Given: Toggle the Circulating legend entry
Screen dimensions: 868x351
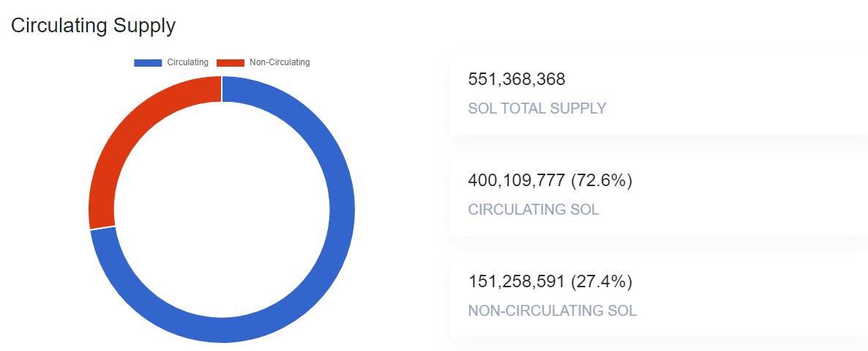Looking at the screenshot, I should 171,63.
